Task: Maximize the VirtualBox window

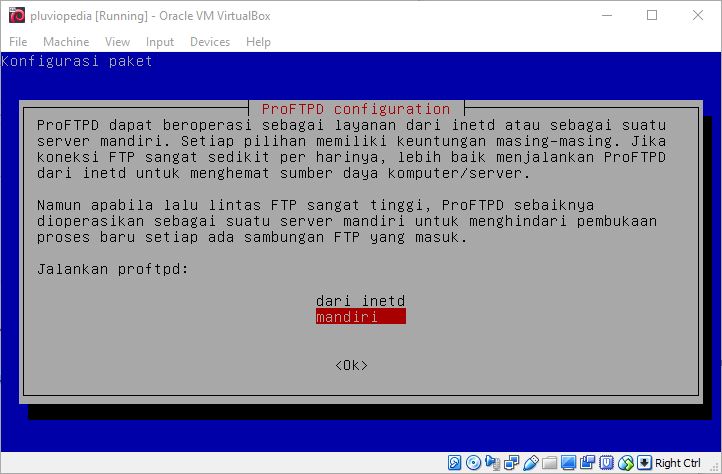Action: tap(652, 15)
